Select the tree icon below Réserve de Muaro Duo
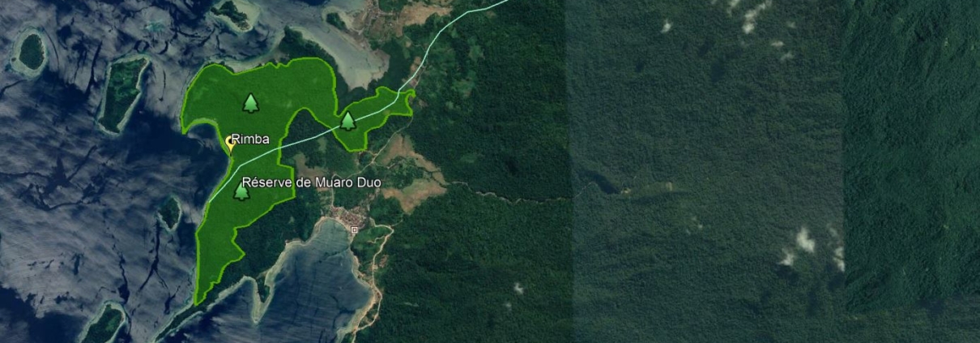980x343 pixels. pos(241,191)
